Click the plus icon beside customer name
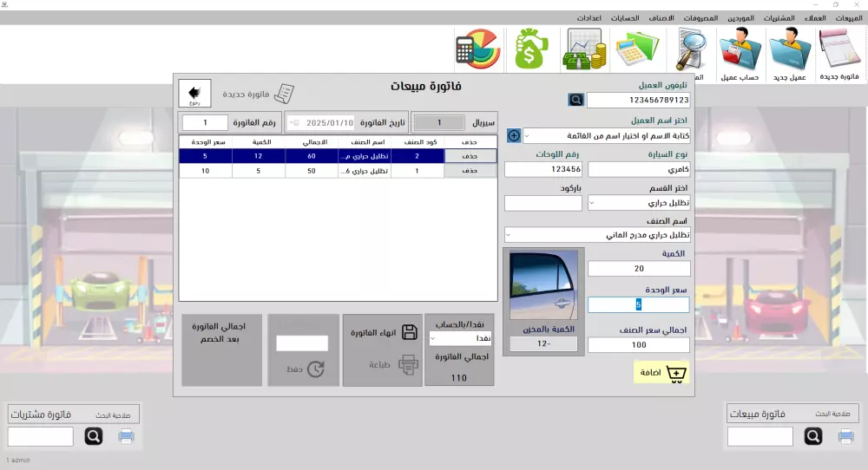Screen dimensions: 868x470 tap(514, 135)
